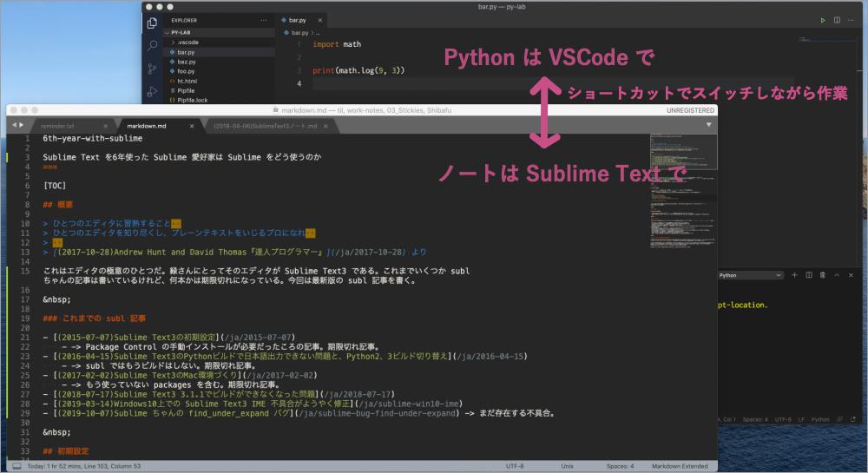Click line 4 in VSCode editor
The image size is (868, 473).
click(554, 83)
